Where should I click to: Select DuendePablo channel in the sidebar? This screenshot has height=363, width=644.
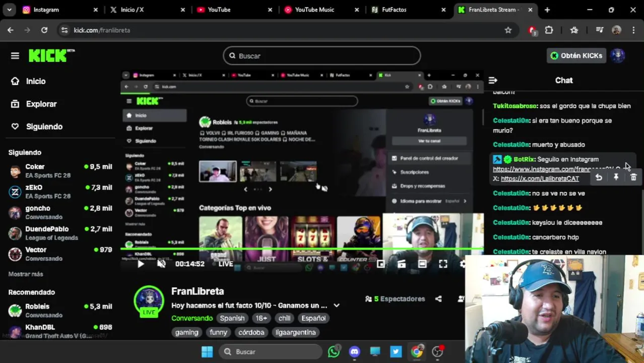60,233
